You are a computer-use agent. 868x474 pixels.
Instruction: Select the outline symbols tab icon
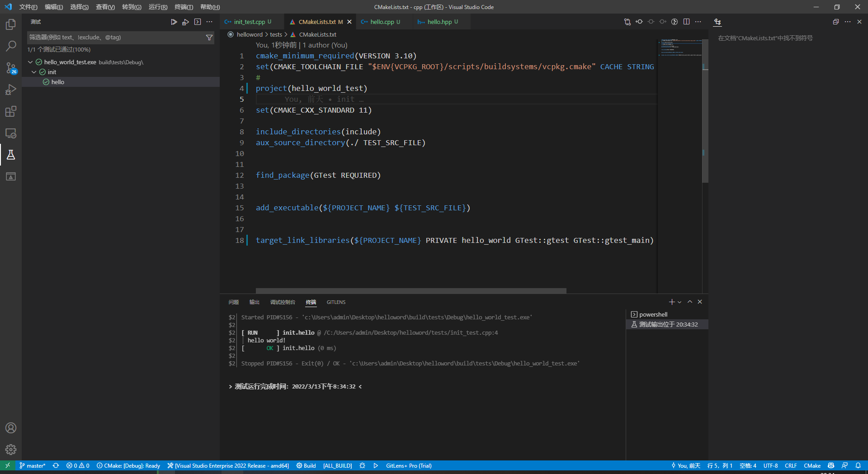click(x=717, y=22)
